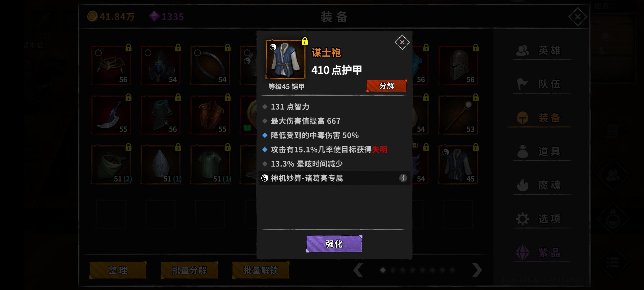The image size is (644, 290).
Task: Toggle lock on level 53 staff
Action: click(475, 97)
